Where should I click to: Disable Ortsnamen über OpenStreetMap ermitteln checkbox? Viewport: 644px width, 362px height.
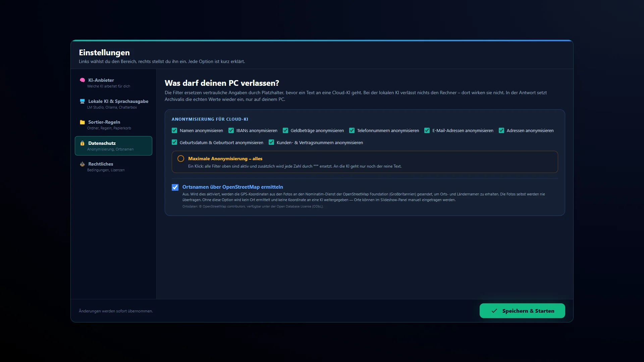point(175,187)
